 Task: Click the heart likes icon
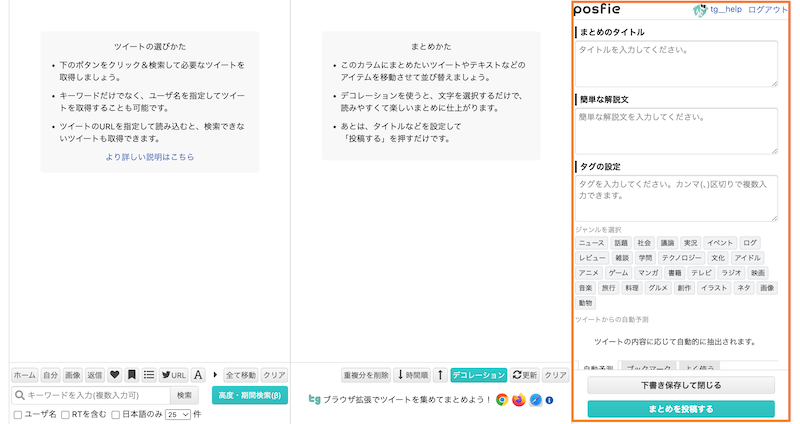115,375
